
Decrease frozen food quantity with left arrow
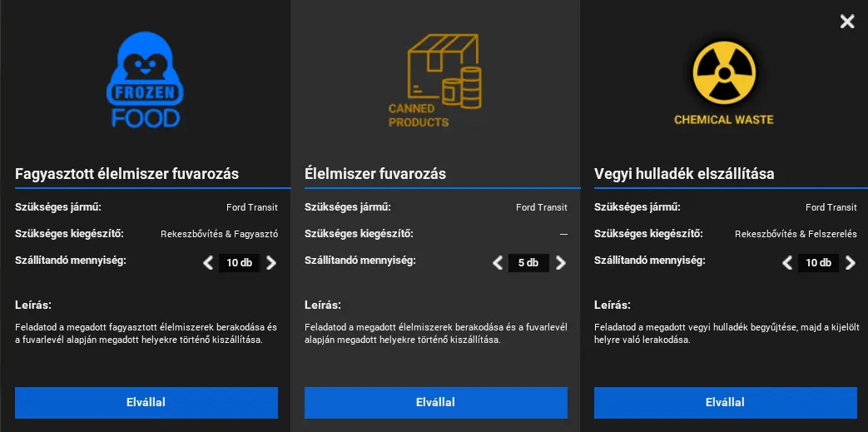click(208, 262)
